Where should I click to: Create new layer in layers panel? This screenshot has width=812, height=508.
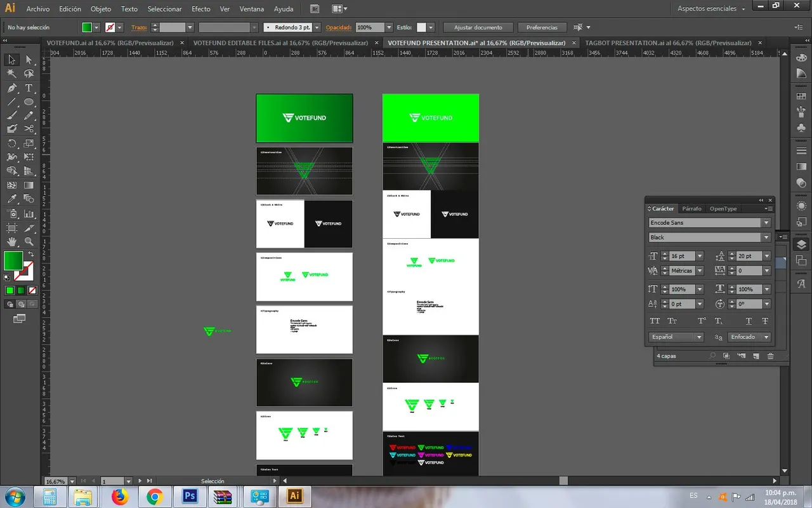pos(756,356)
